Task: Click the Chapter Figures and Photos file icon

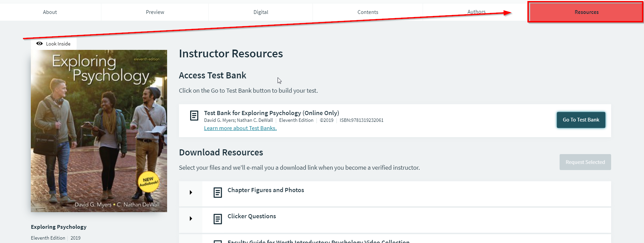Action: [217, 192]
